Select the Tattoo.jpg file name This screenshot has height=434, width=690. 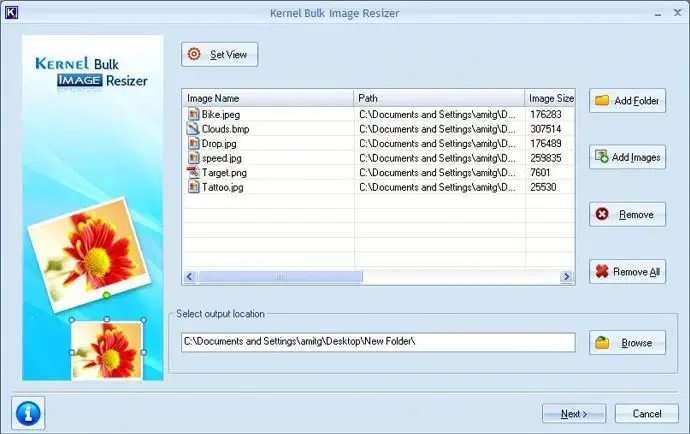[223, 187]
